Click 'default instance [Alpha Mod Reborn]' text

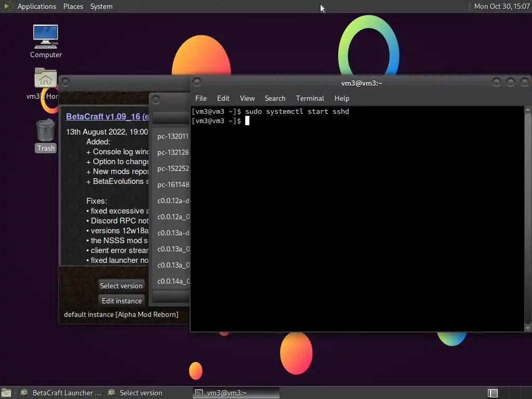pyautogui.click(x=121, y=314)
